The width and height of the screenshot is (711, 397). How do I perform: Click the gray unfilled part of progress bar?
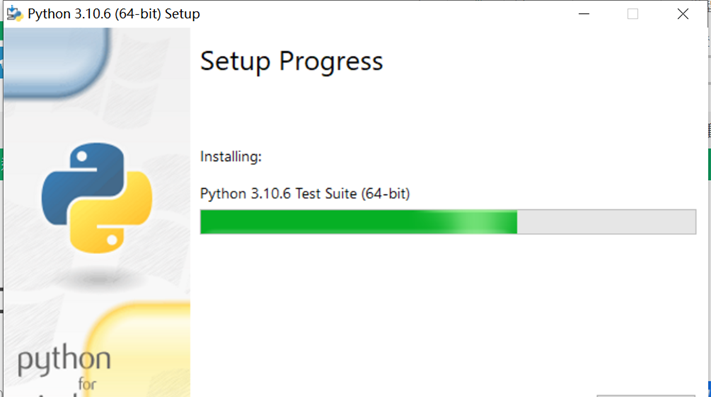pyautogui.click(x=606, y=222)
